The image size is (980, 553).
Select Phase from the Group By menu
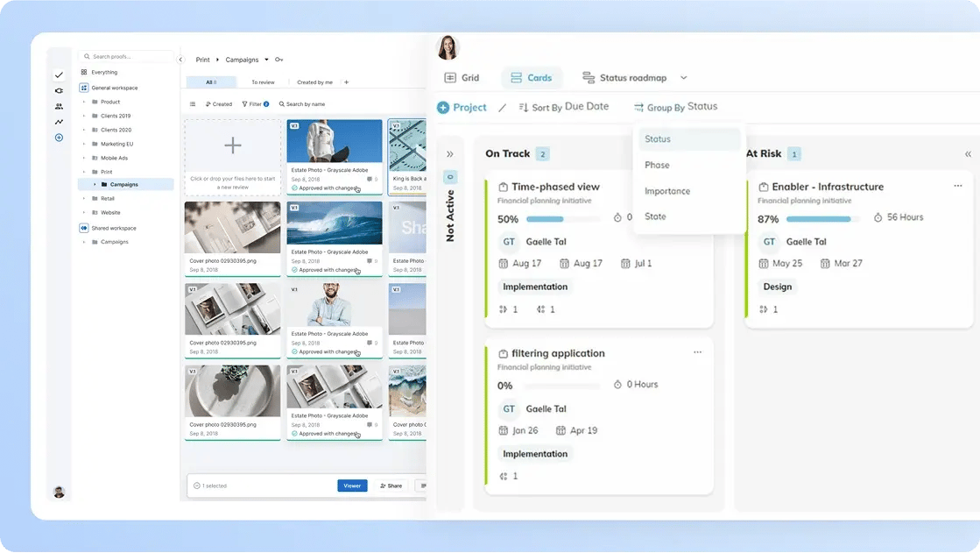657,165
